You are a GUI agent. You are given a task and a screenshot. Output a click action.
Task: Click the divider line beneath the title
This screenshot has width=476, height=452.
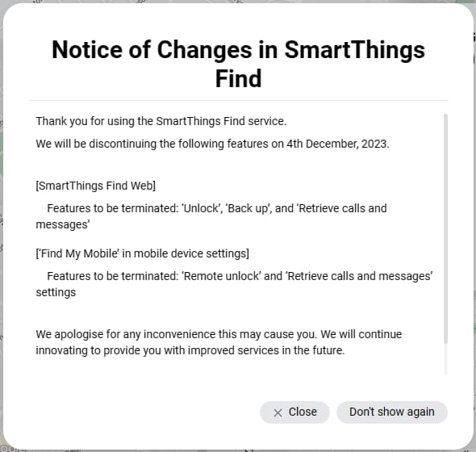click(x=238, y=100)
